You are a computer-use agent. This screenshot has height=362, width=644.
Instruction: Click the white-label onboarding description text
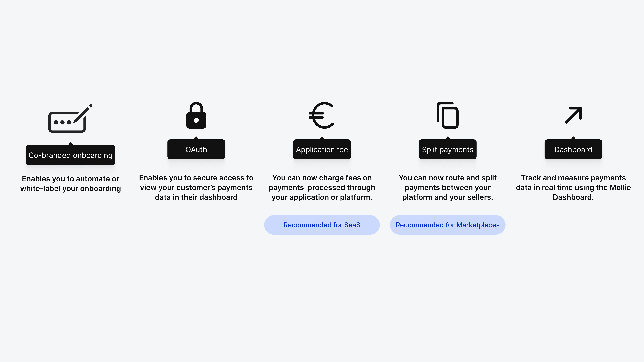coord(71,184)
